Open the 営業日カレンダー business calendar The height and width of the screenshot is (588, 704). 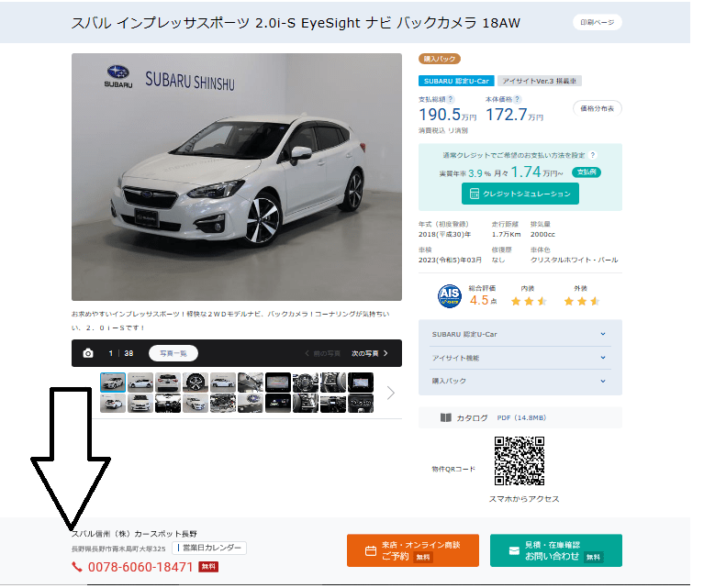click(x=209, y=548)
